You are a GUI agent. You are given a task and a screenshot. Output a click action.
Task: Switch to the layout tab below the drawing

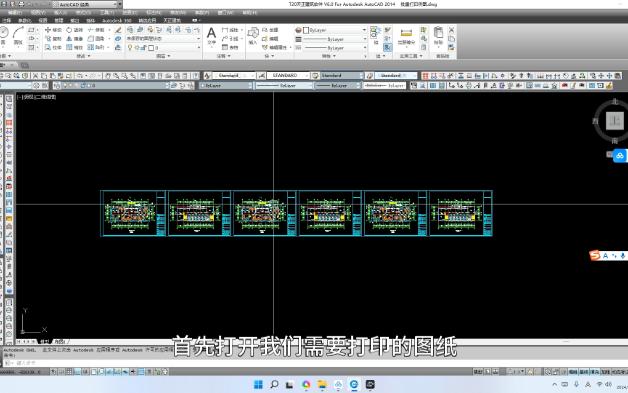click(59, 342)
